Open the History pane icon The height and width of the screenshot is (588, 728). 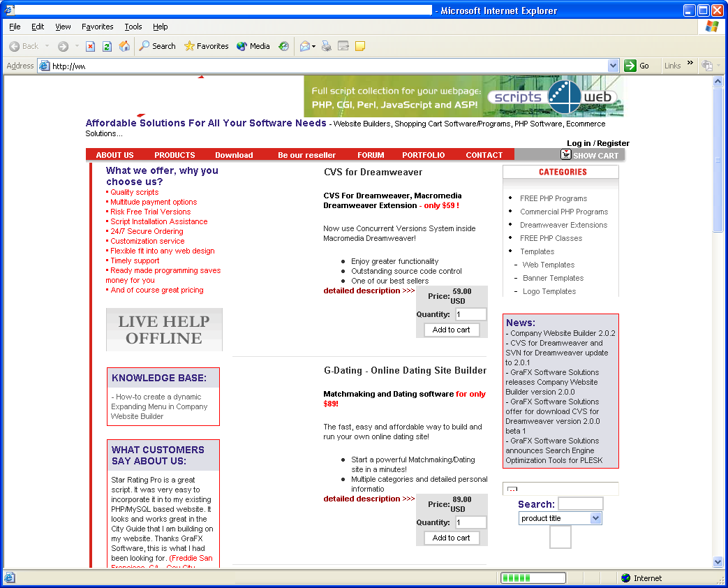coord(283,46)
